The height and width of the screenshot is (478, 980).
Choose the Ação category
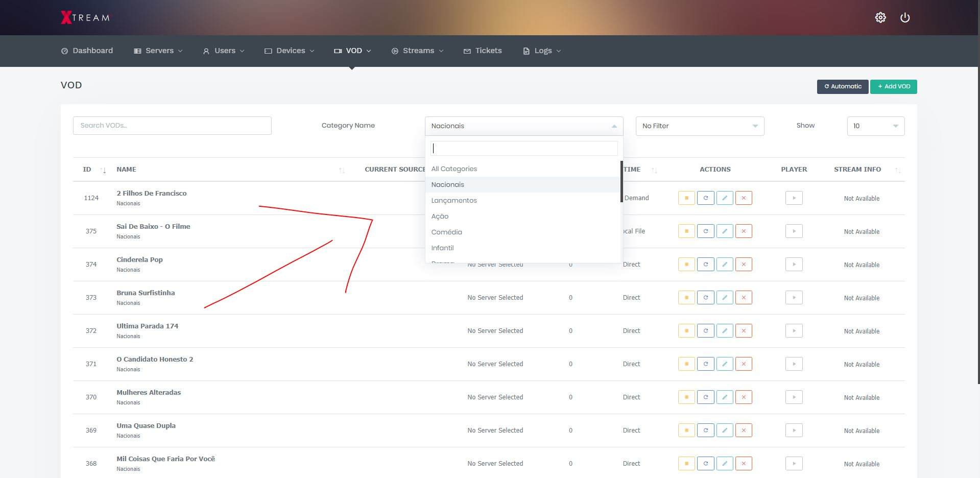523,217
